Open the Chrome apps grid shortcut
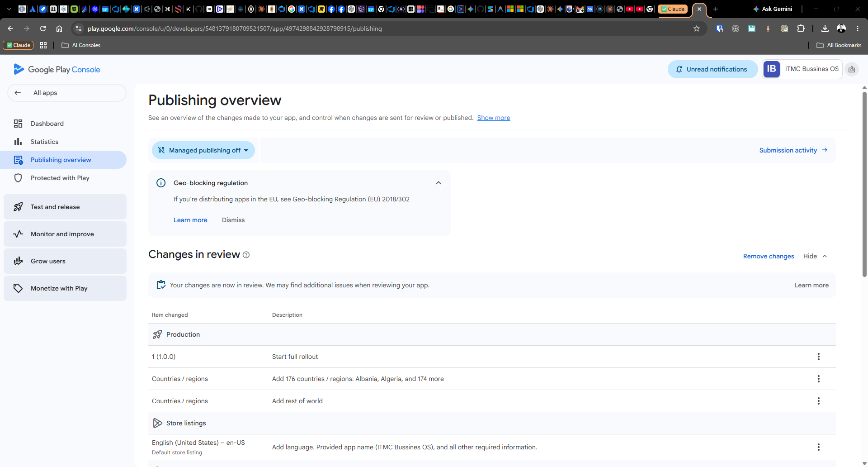Image resolution: width=868 pixels, height=467 pixels. (x=43, y=45)
